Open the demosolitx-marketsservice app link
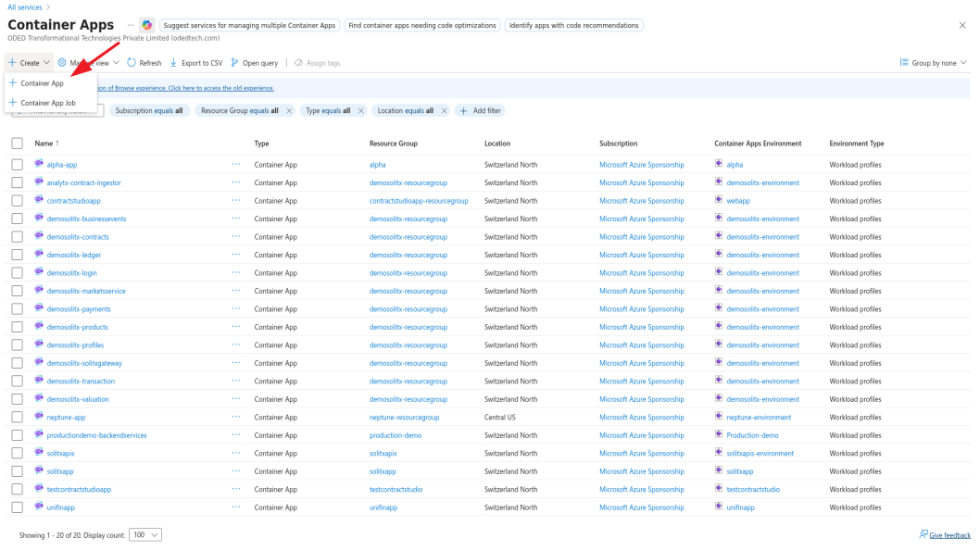 click(86, 291)
